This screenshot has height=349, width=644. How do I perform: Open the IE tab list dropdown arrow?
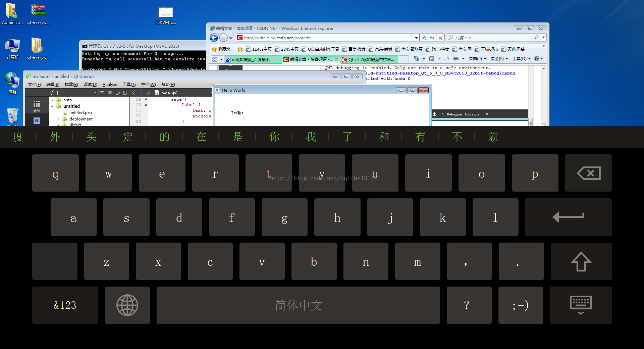pyautogui.click(x=221, y=59)
